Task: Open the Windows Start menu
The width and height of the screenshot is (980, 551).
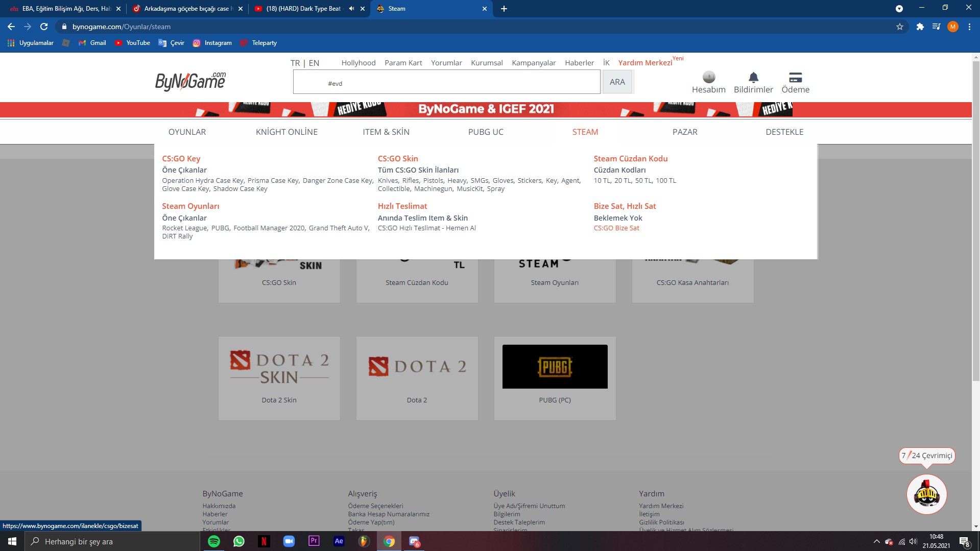Action: coord(12,541)
